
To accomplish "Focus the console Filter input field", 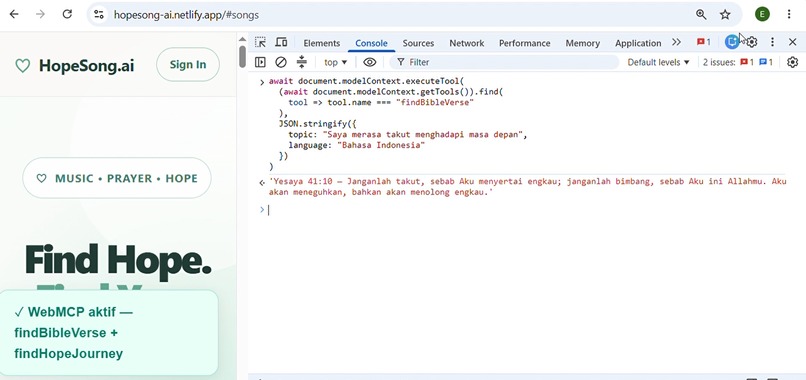I will point(504,62).
